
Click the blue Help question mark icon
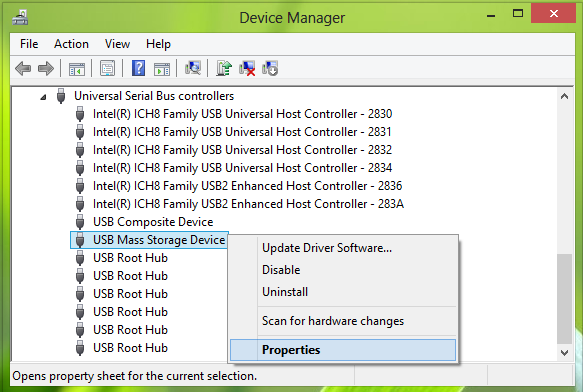[138, 68]
